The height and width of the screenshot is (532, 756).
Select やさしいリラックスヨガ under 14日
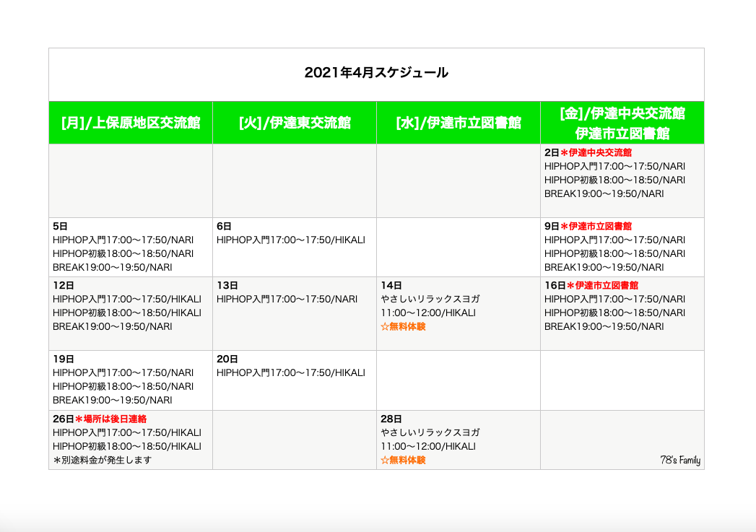[x=430, y=300]
